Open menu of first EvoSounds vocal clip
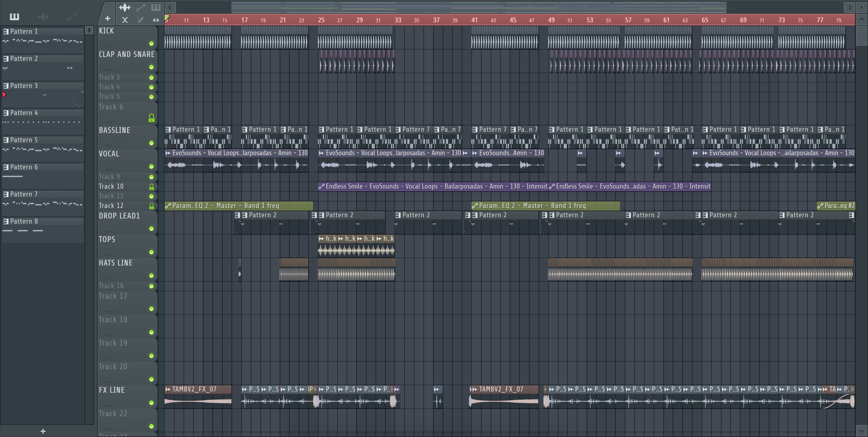The image size is (868, 437). pos(168,153)
